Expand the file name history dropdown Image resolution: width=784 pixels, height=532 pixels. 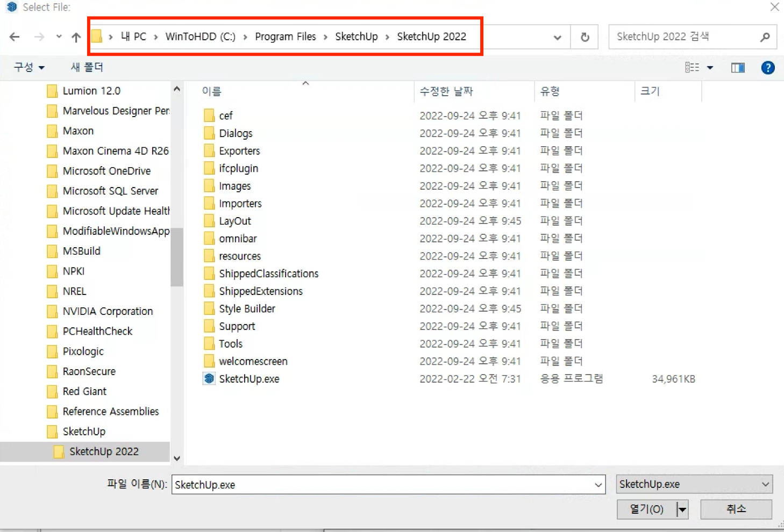pos(598,485)
